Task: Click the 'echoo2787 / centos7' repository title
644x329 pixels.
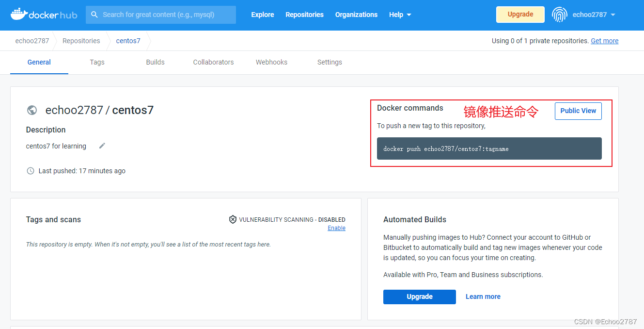Action: pyautogui.click(x=99, y=110)
